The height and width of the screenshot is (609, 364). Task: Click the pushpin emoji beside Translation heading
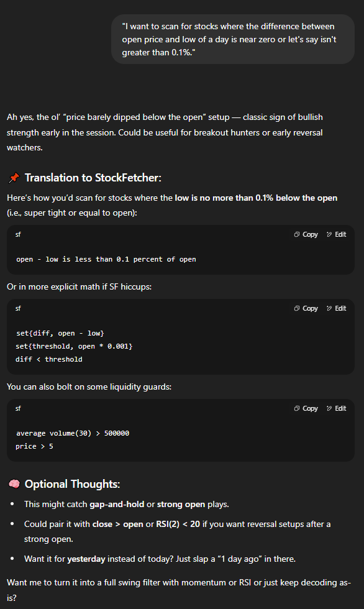tap(14, 178)
